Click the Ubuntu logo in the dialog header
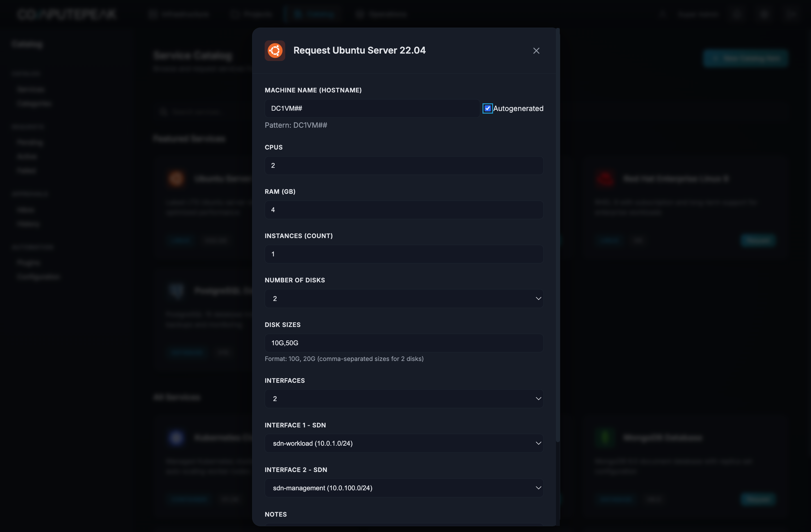Viewport: 811px width, 532px height. pos(275,50)
